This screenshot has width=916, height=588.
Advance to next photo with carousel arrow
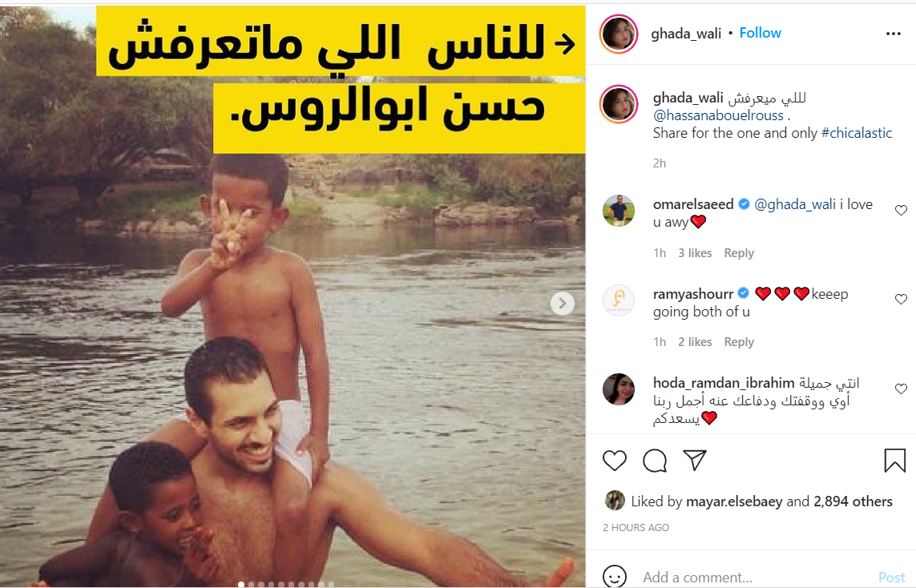coord(562,303)
